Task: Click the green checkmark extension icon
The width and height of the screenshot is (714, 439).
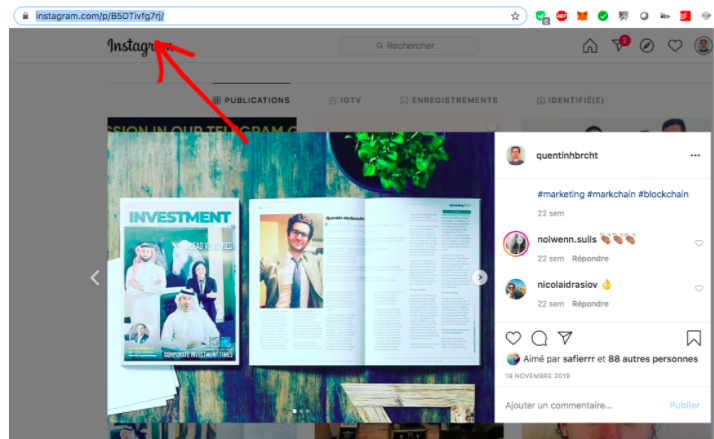Action: coord(603,16)
